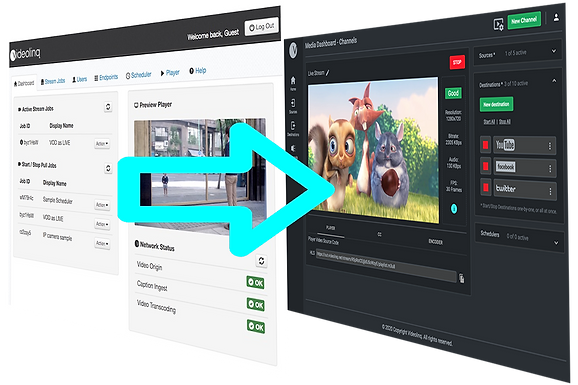Click the Twitter destination logo
Image resolution: width=578 pixels, height=385 pixels.
coord(505,188)
